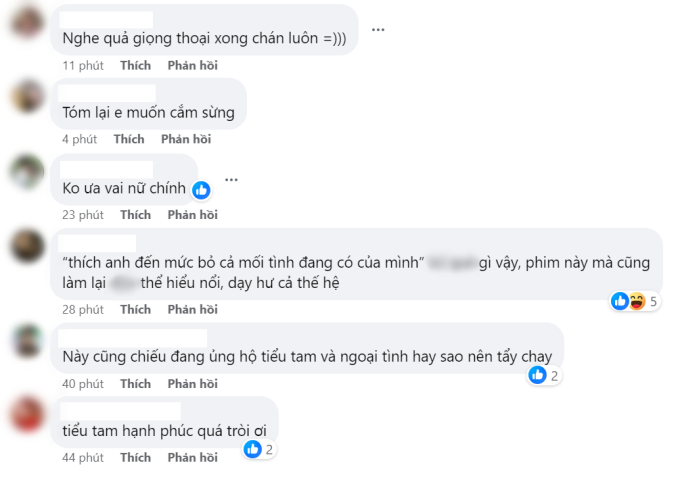The image size is (680, 482).
Task: Open options menu beside 'Nghe quả giọng thoại' comment
Action: 378,30
